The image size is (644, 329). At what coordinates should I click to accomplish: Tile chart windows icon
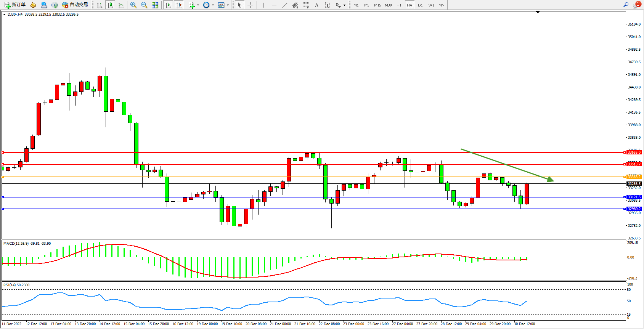coord(155,5)
